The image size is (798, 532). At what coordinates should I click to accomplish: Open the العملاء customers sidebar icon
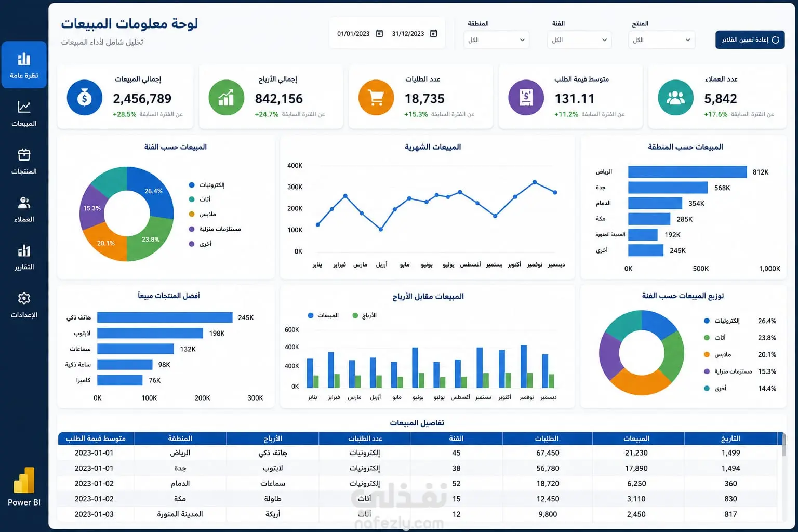pyautogui.click(x=24, y=203)
